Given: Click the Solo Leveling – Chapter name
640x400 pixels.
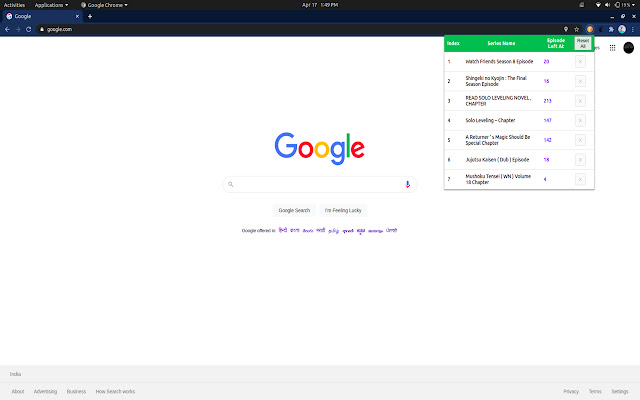Looking at the screenshot, I should coord(490,120).
